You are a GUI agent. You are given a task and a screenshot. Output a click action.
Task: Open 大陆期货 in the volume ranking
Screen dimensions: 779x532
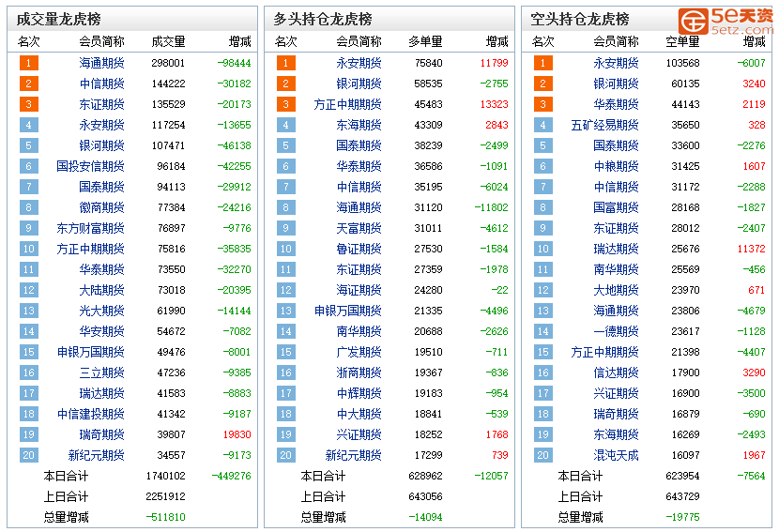pos(102,290)
